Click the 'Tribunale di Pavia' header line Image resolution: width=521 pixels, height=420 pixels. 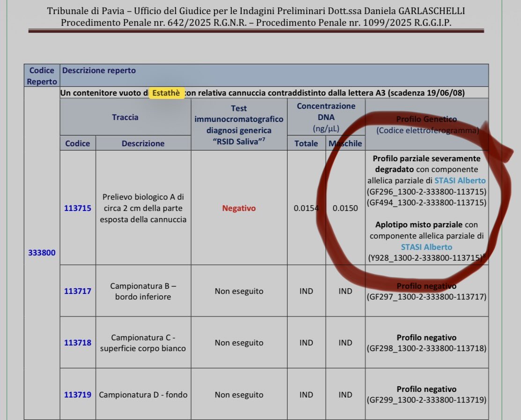256,11
